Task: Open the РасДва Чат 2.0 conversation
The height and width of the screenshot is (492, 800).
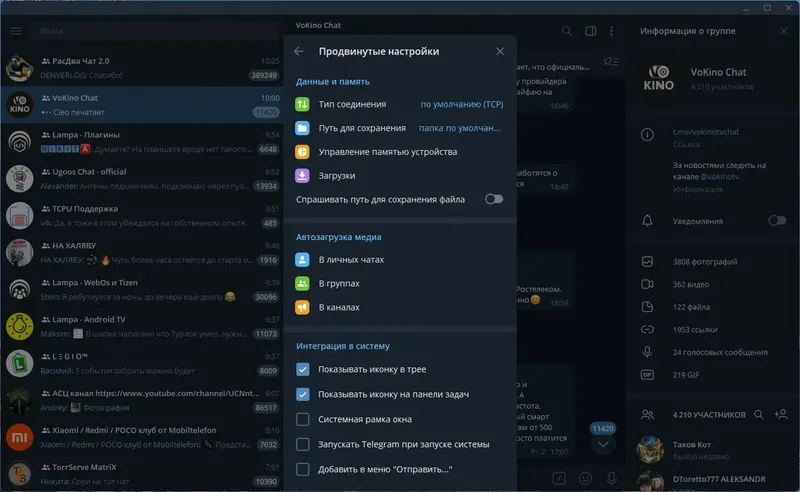Action: pos(142,68)
